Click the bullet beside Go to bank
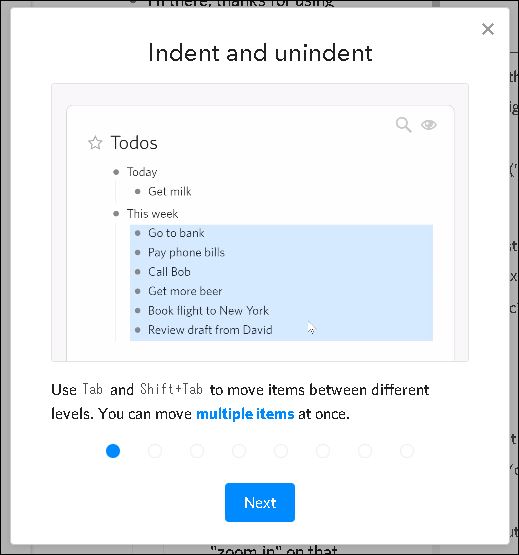Screen dimensions: 519x555 click(138, 233)
